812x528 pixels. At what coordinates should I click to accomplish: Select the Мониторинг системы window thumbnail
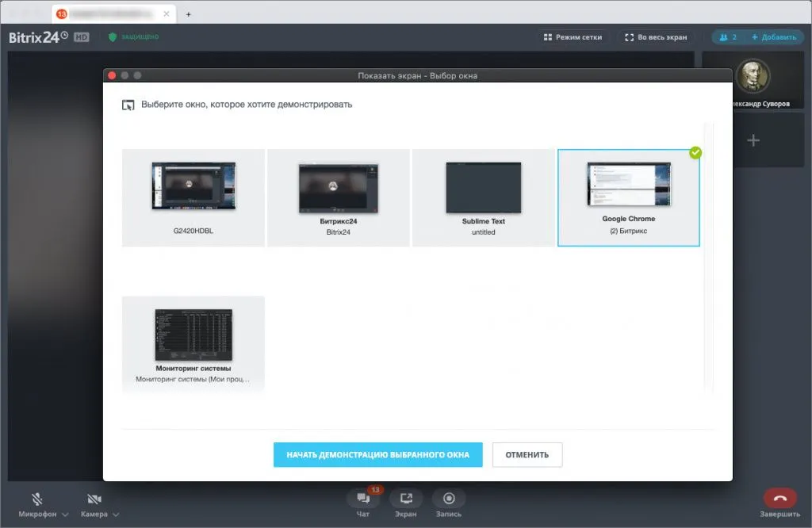pos(193,344)
